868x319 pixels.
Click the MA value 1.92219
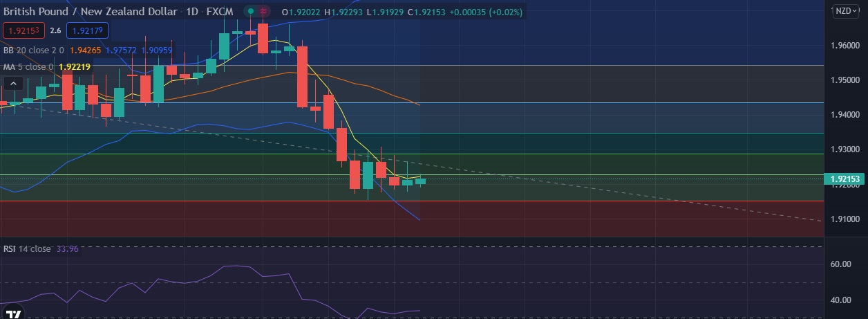75,66
